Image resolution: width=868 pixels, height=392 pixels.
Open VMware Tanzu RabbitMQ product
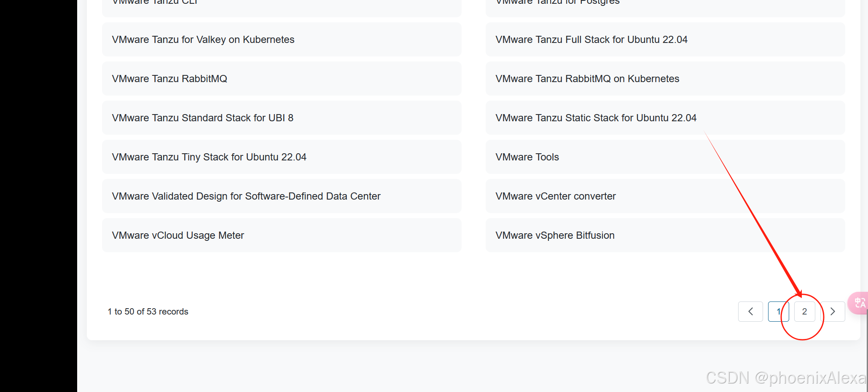(x=282, y=79)
